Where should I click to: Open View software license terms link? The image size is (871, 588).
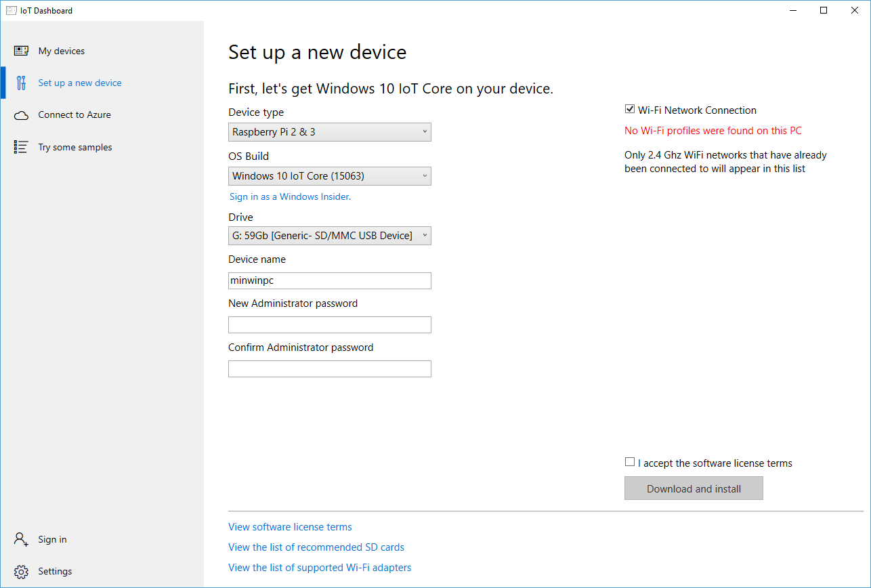tap(290, 526)
